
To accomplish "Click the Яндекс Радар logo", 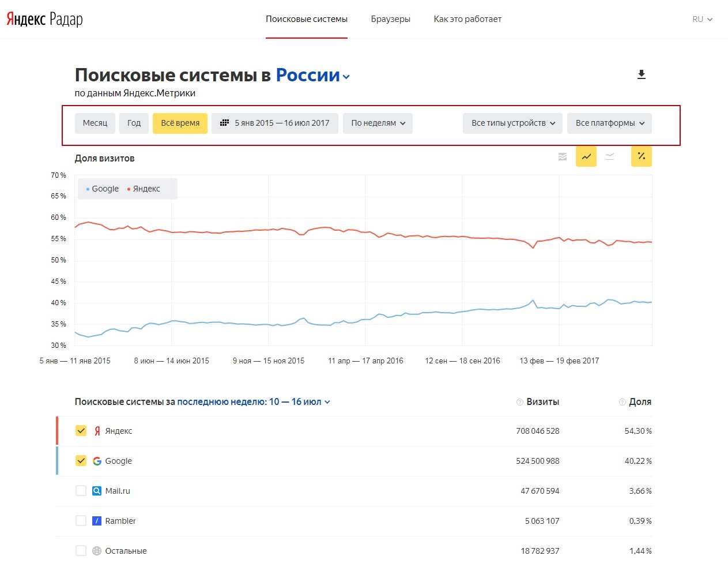I will (44, 19).
